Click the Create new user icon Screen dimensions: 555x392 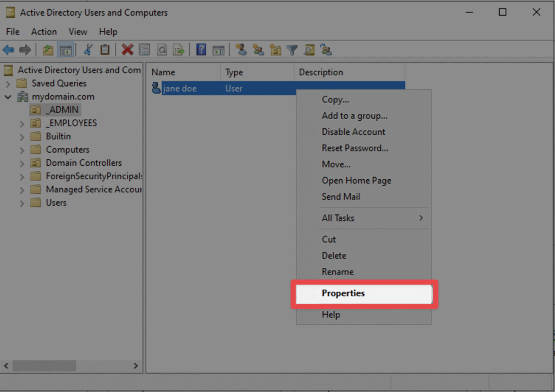(241, 50)
